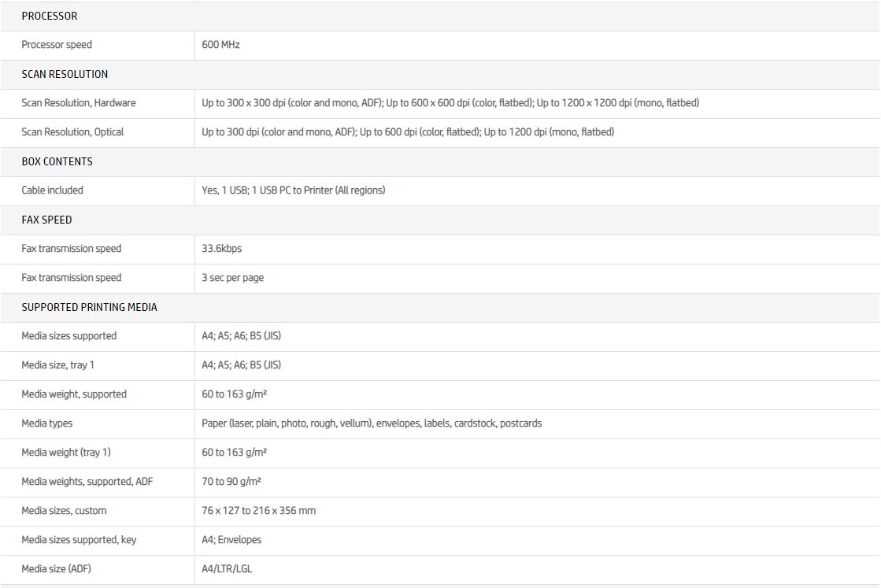Click the '76 x 127 to 216 x 356 mm' value
Viewport: 881px width, 588px height.
tap(258, 511)
